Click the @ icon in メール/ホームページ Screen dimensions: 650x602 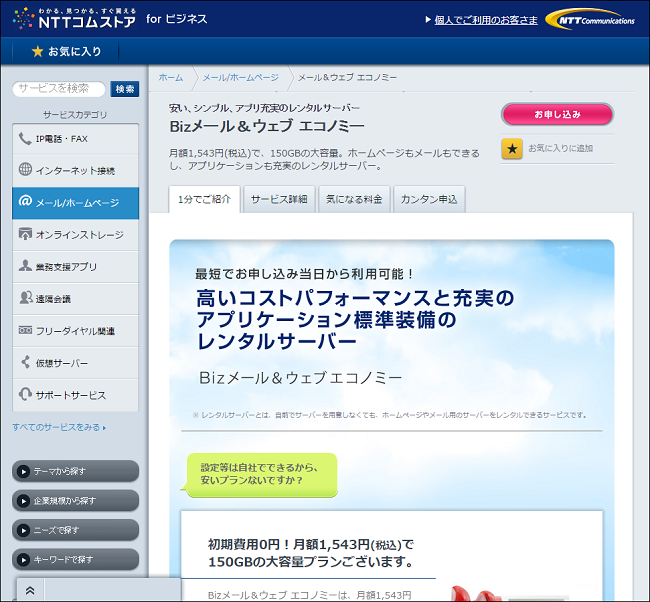(25, 201)
